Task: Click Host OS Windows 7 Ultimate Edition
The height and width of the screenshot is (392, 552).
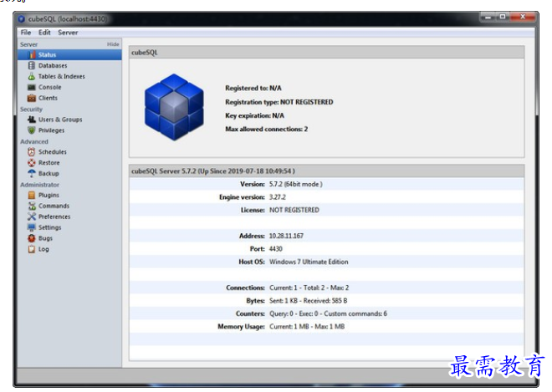Action: tap(309, 262)
